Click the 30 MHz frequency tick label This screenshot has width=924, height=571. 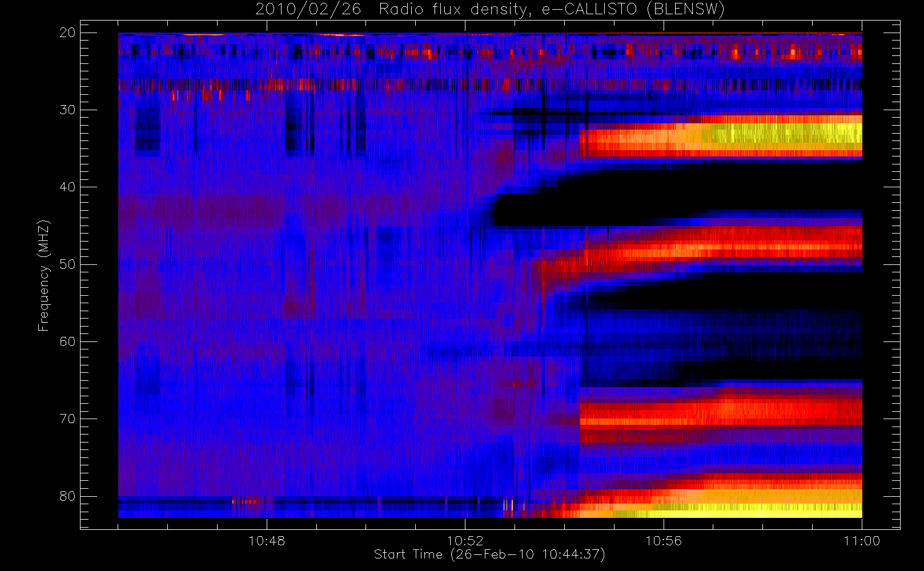(67, 110)
